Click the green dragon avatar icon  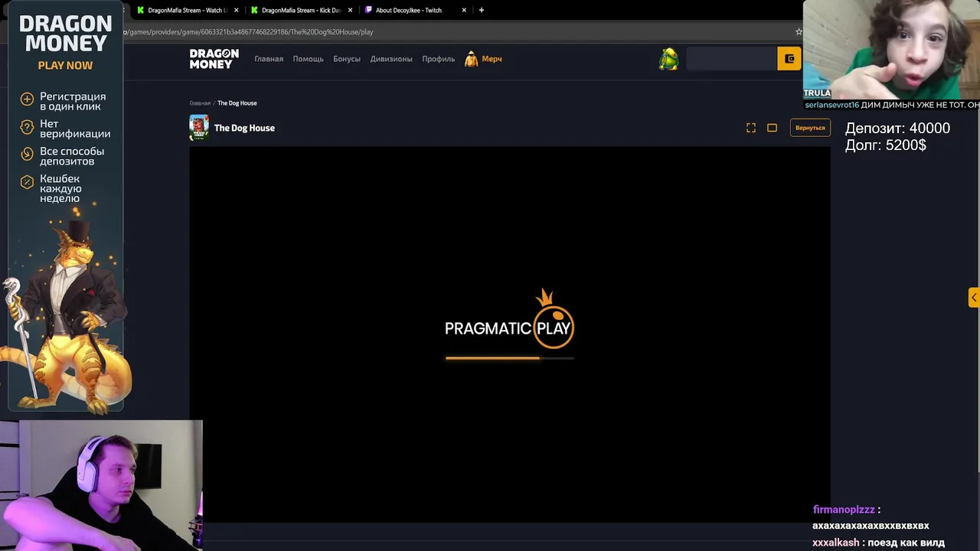(x=668, y=59)
